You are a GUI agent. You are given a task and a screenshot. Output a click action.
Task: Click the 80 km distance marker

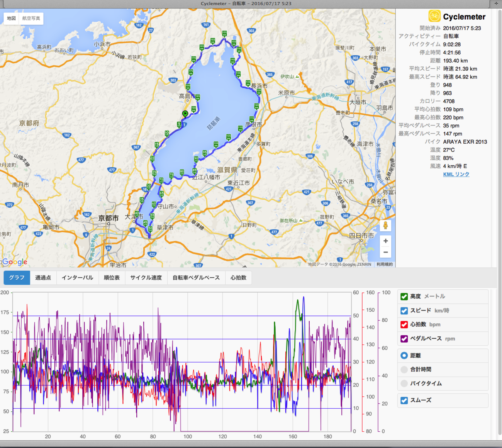click(x=182, y=172)
